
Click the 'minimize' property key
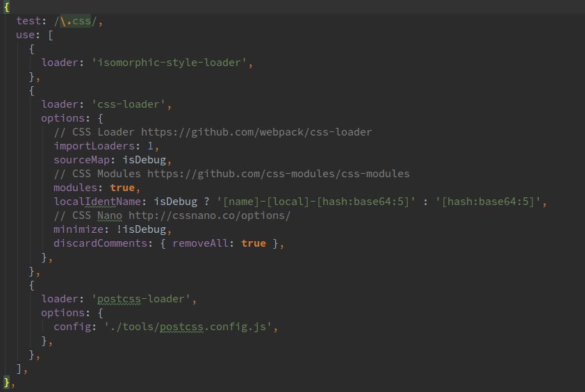79,229
